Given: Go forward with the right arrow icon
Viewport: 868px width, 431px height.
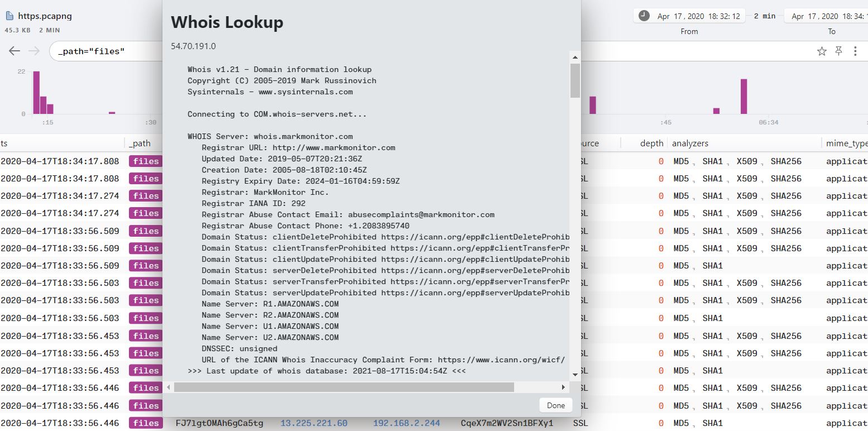Looking at the screenshot, I should pos(33,51).
